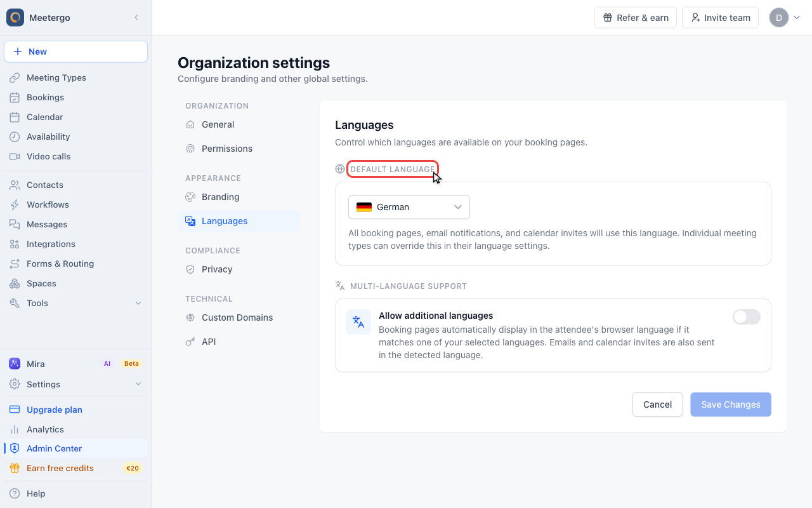Click the Bookings calendar-check icon
Image resolution: width=812 pixels, height=508 pixels.
click(15, 97)
